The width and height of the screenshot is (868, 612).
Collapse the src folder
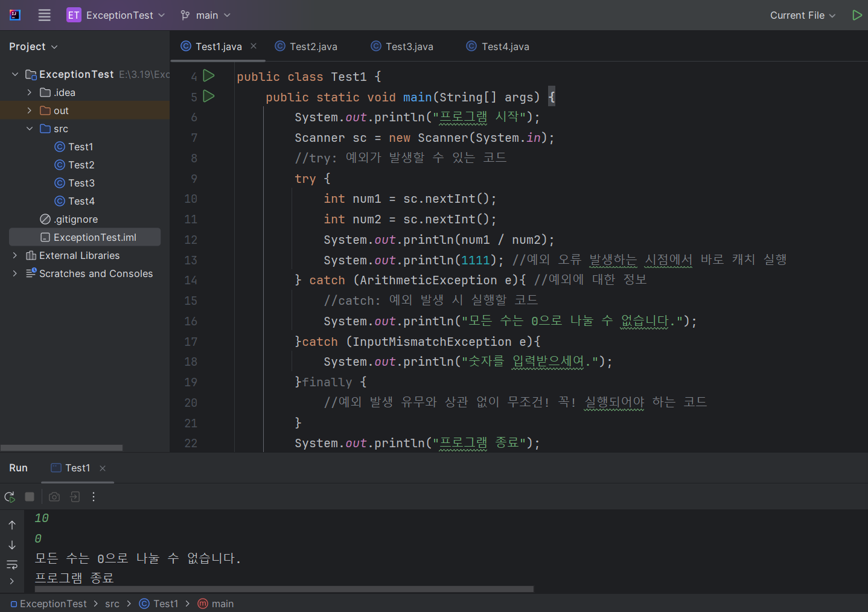tap(29, 129)
